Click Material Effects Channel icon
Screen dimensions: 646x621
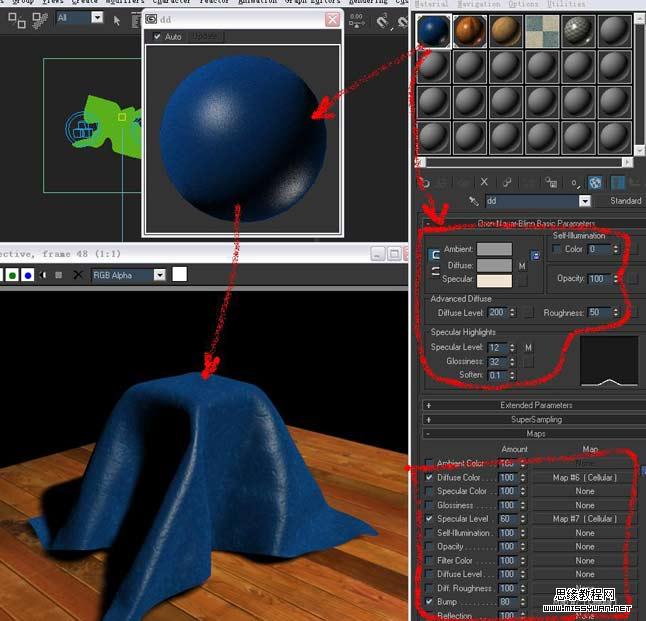point(575,183)
